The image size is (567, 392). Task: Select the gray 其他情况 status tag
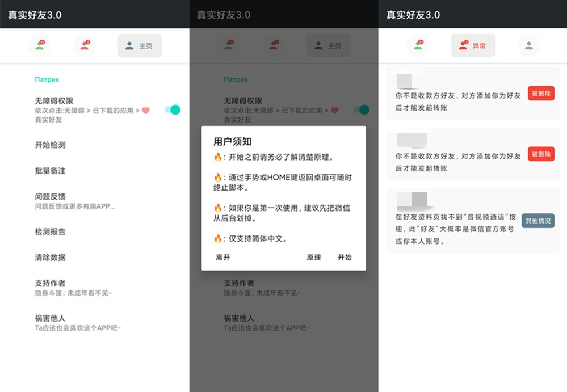(x=537, y=221)
